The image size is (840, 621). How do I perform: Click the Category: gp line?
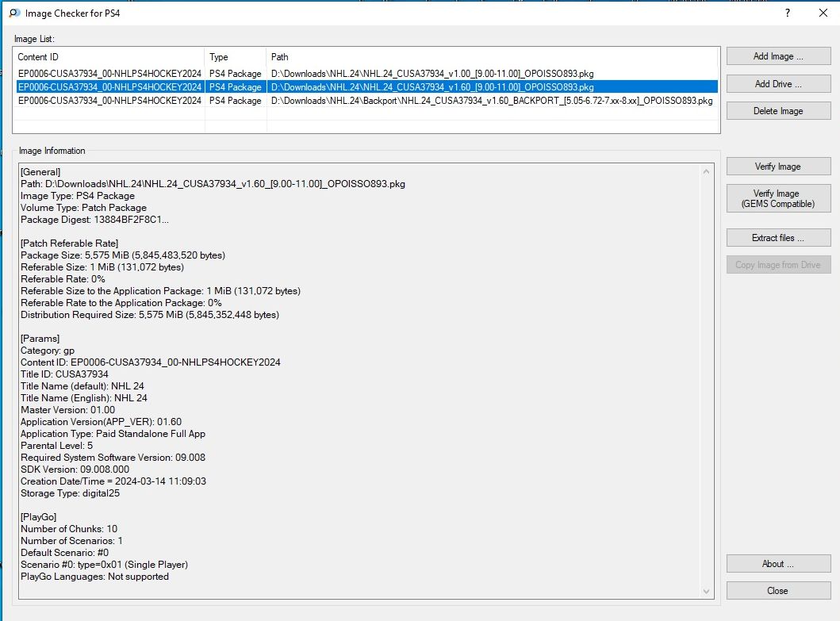point(48,351)
